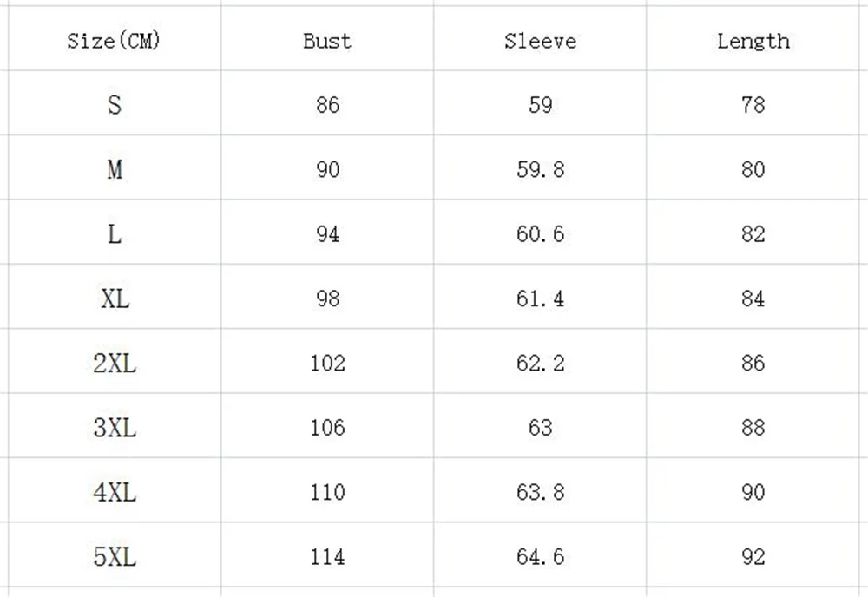Select the L size cell
Viewport: 868px width, 597px height.
click(114, 234)
